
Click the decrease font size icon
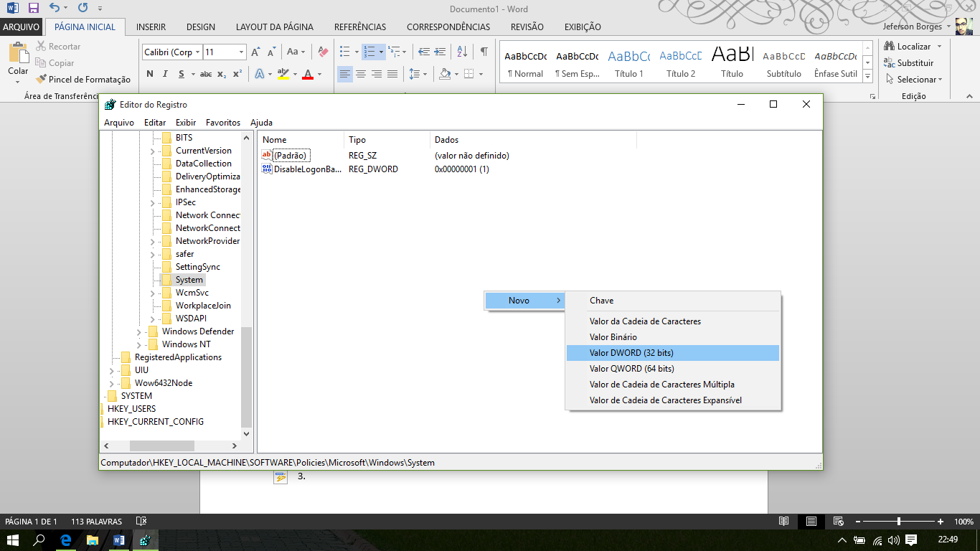(271, 52)
